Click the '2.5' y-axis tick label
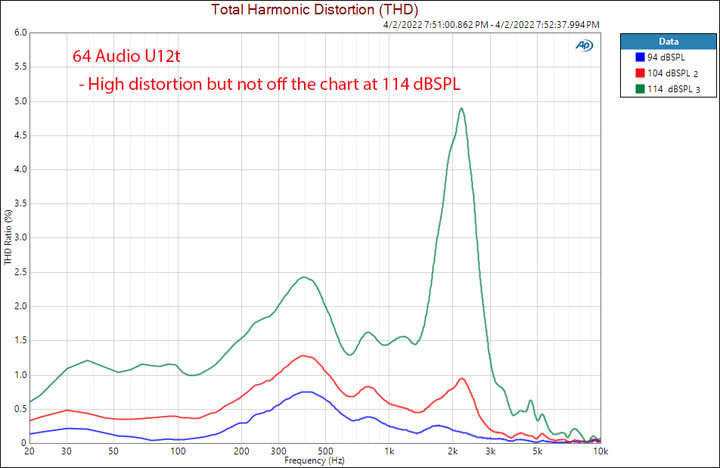This screenshot has height=468, width=720. click(x=21, y=272)
